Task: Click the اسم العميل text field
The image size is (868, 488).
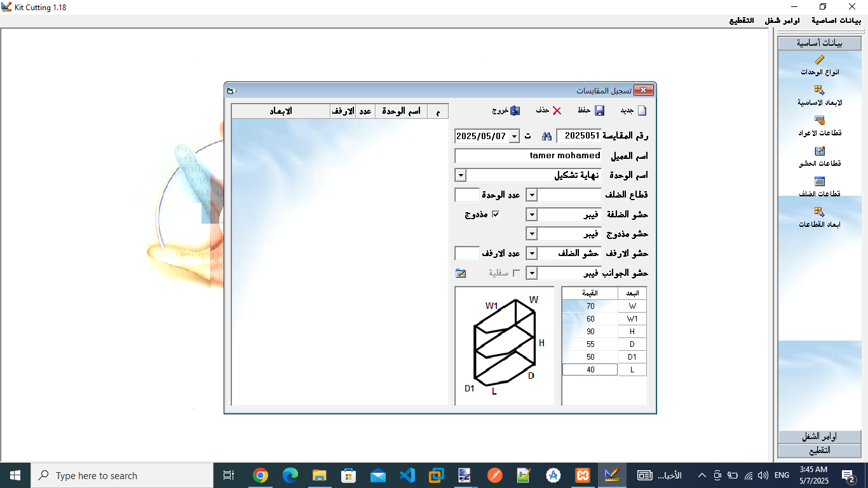Action: click(x=528, y=156)
